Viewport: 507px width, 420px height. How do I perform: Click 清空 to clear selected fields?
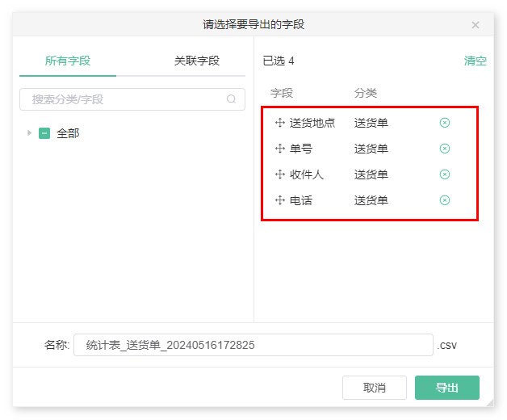point(475,61)
